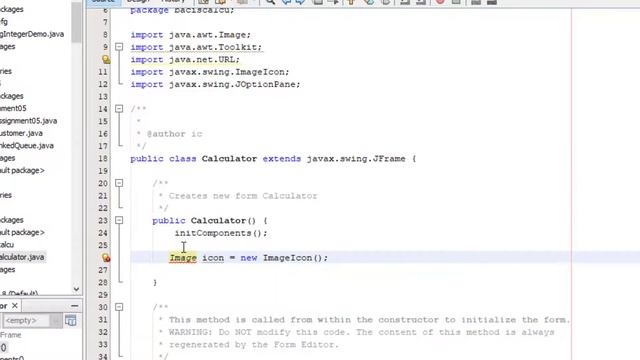Screen dimensions: 640x360
Task: Click the initComponents(); call
Action: [221, 233]
